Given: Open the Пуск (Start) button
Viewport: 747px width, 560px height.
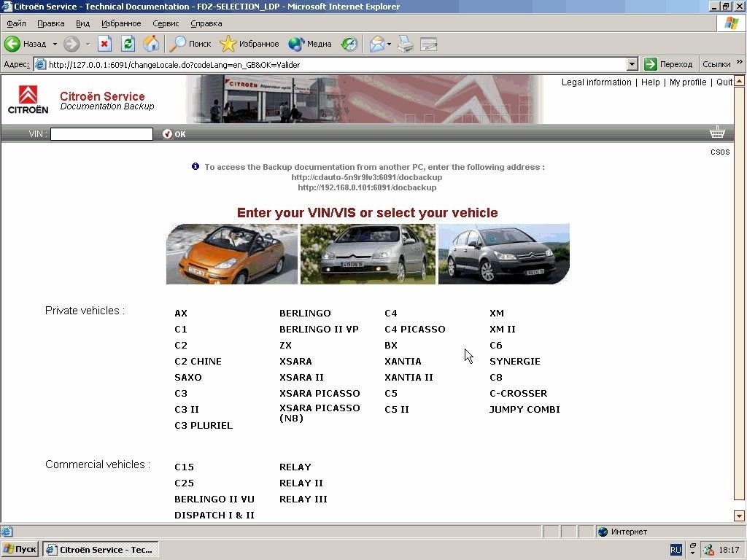Looking at the screenshot, I should 20,550.
